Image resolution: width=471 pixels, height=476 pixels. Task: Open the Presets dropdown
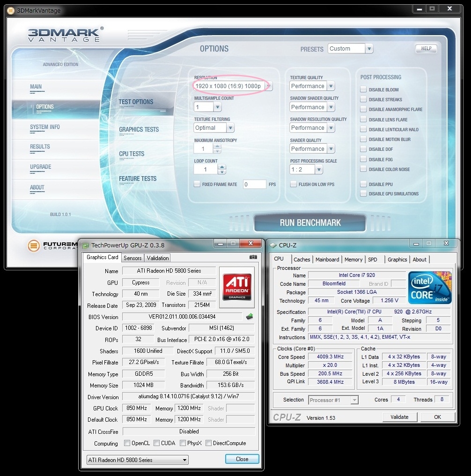tap(369, 49)
